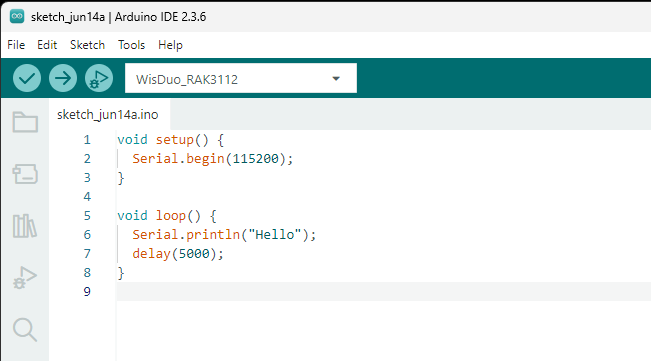This screenshot has height=361, width=651.
Task: Click the 'void loop() {' code line
Action: pos(167,216)
